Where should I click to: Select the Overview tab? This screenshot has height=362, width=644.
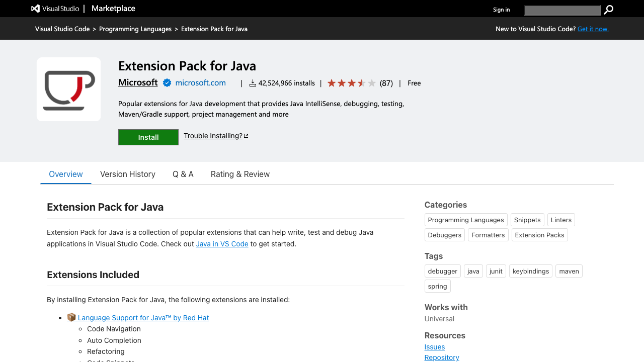(66, 174)
